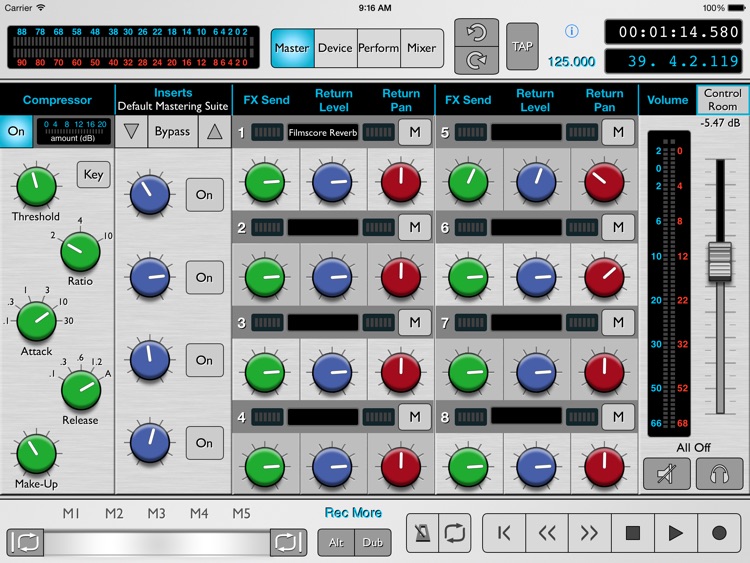
Task: Open the Perform tab
Action: [x=379, y=47]
